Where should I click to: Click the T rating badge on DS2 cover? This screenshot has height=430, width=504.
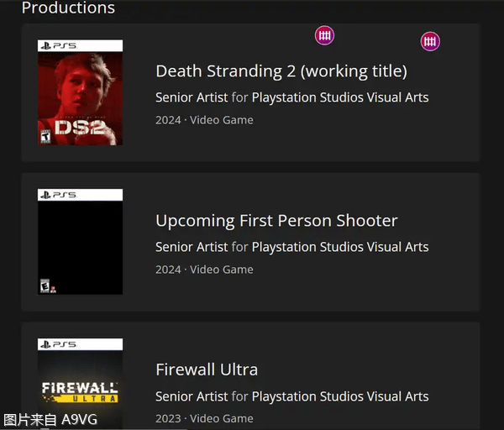click(x=45, y=137)
